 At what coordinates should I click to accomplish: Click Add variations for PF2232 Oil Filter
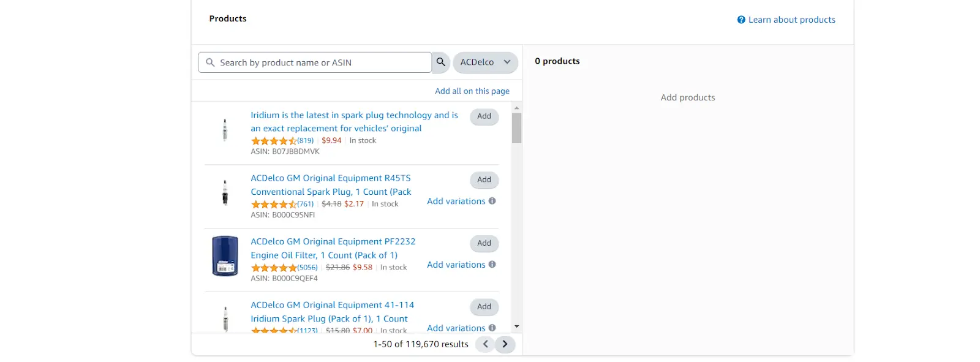[x=456, y=265]
